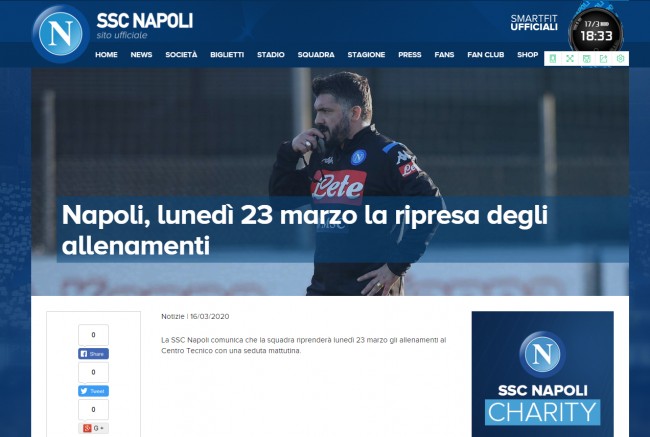650x437 pixels.
Task: Click the green fullscreen expand arrows icon
Action: (570, 58)
